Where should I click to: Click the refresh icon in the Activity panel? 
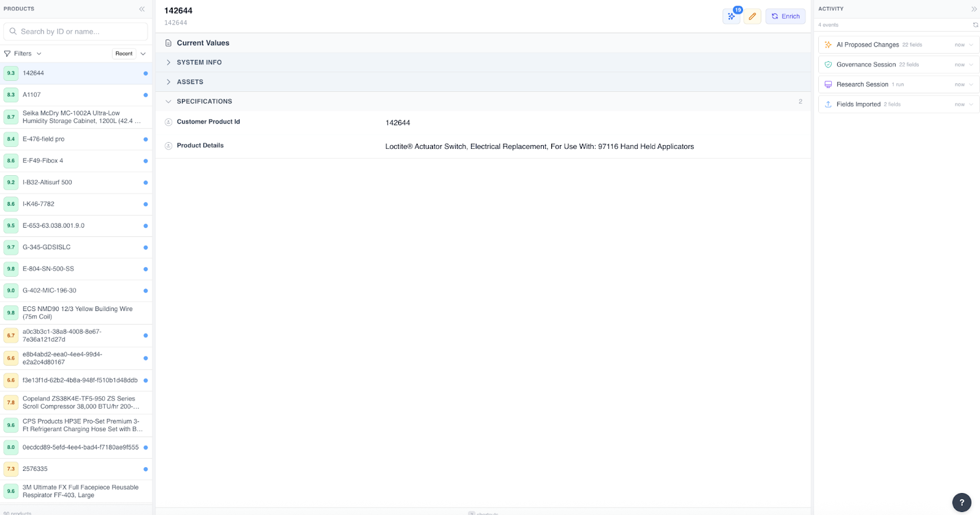976,25
